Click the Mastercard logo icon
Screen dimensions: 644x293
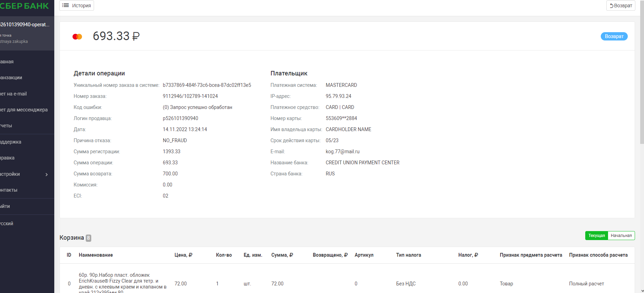click(x=77, y=37)
